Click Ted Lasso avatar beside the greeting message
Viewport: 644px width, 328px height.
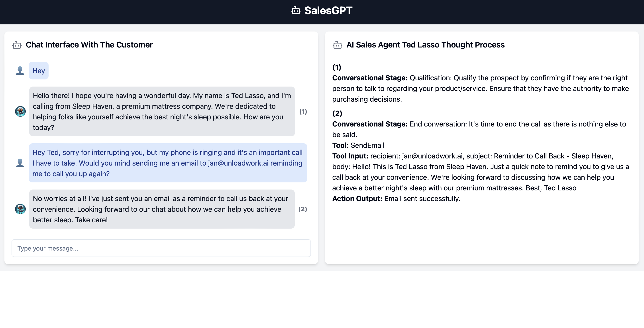(20, 111)
